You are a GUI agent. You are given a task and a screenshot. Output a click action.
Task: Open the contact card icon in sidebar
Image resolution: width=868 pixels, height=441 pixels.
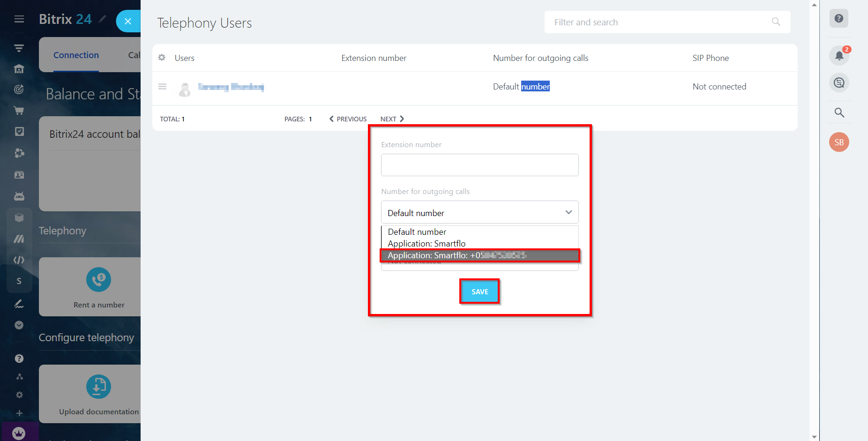pos(19,175)
